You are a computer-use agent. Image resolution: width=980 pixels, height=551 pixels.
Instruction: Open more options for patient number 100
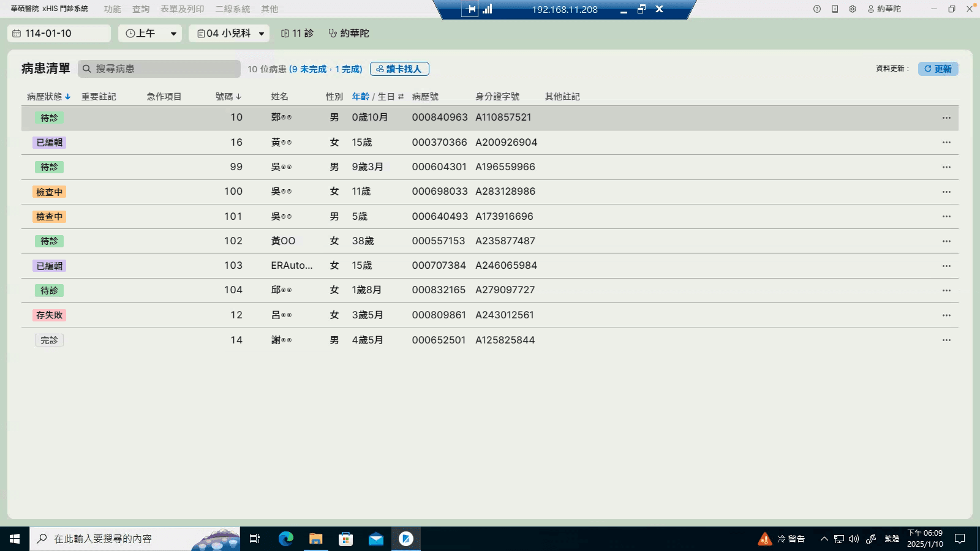946,192
